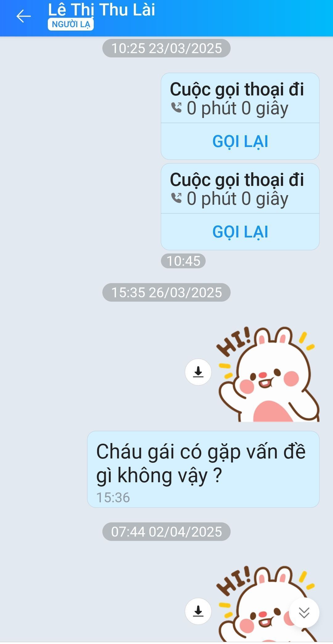Tap the 07:44 02/04/2025 date label
Image resolution: width=333 pixels, height=644 pixels.
pos(166,532)
